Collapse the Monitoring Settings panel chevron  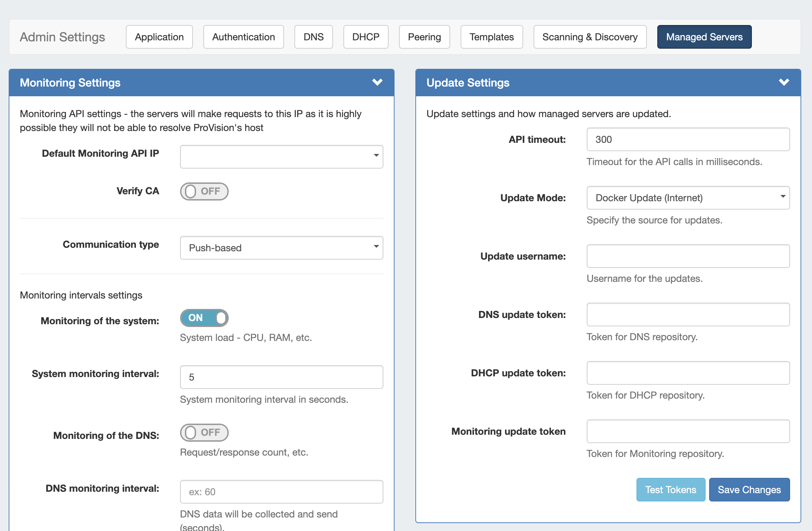click(377, 82)
